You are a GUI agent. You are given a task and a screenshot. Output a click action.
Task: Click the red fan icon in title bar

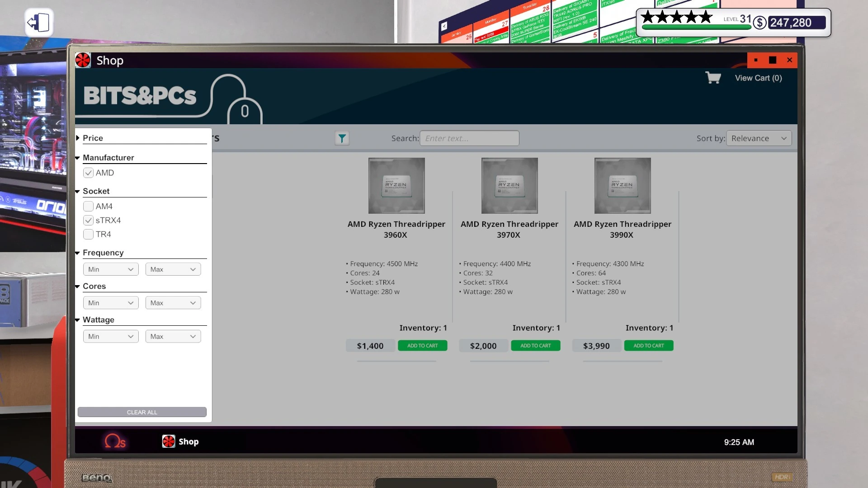point(83,60)
